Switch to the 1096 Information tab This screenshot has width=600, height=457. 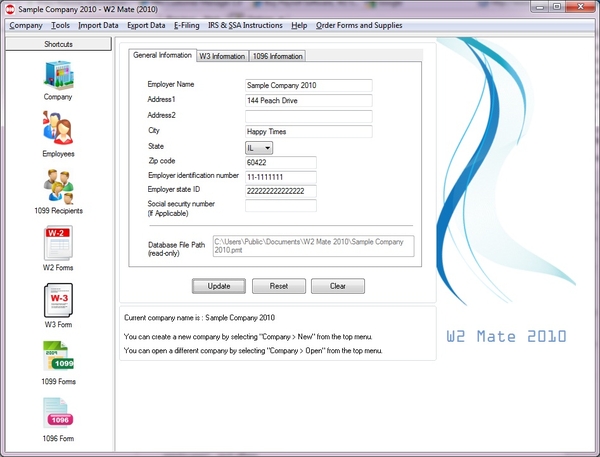tap(277, 56)
